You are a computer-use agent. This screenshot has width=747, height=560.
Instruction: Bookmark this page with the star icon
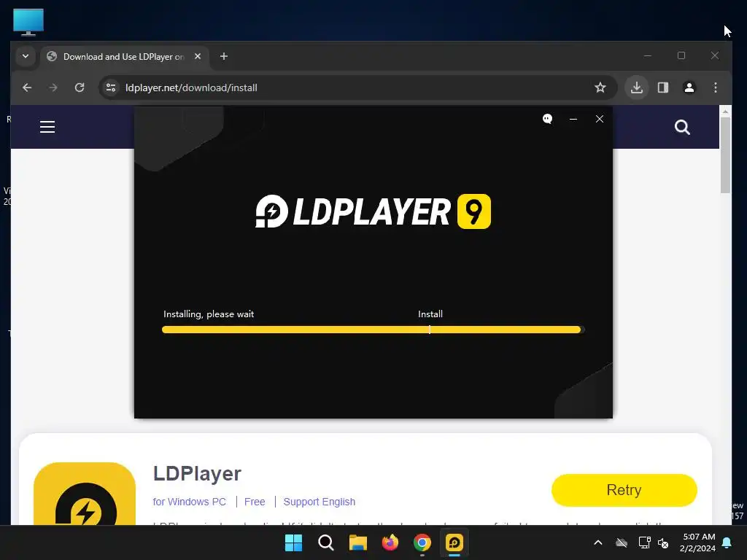coord(600,87)
